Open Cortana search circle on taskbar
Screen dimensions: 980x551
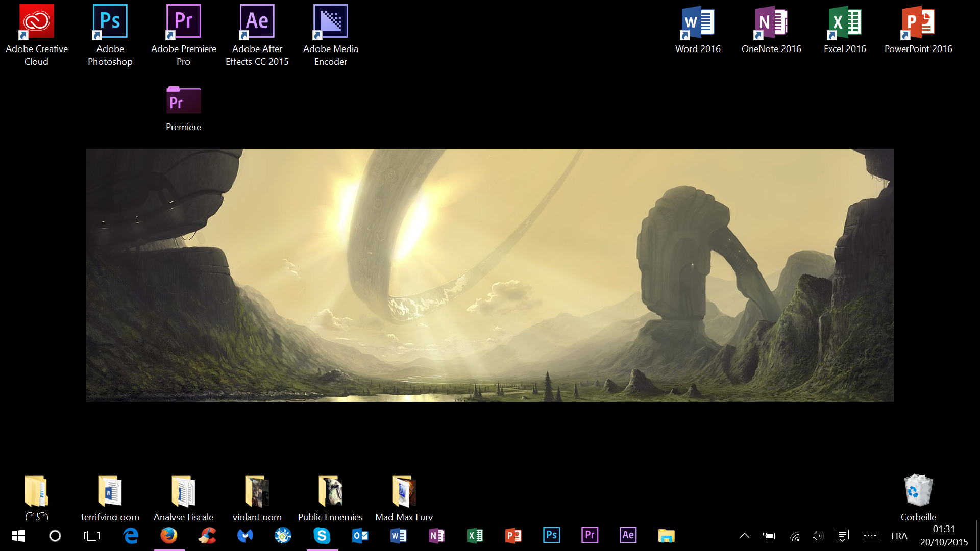(x=55, y=536)
